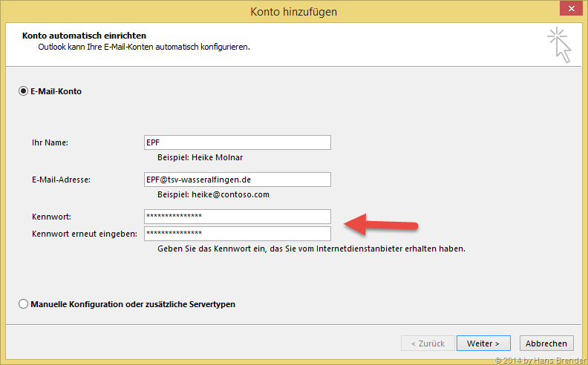Focus the E-Mail-Adresse input field

pos(238,180)
